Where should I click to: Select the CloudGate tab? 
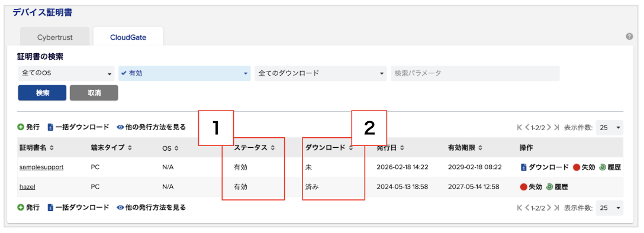[128, 37]
